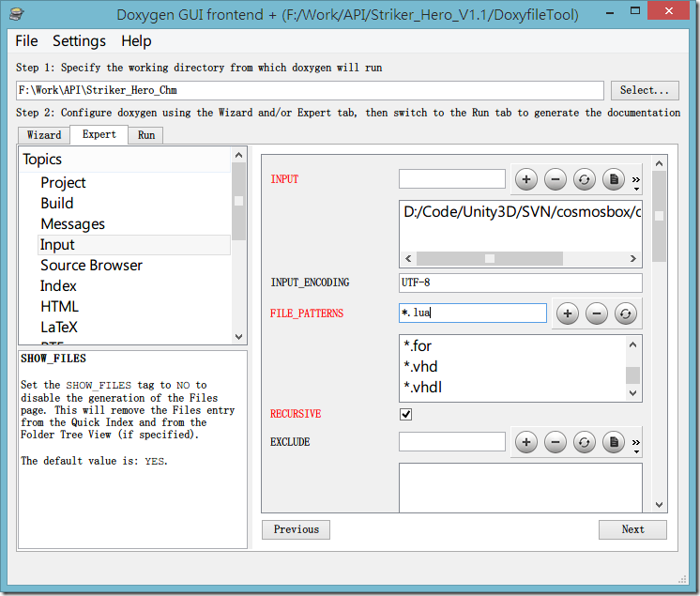Browse for an INPUT file with document icon
This screenshot has height=596, width=700.
pyautogui.click(x=614, y=179)
